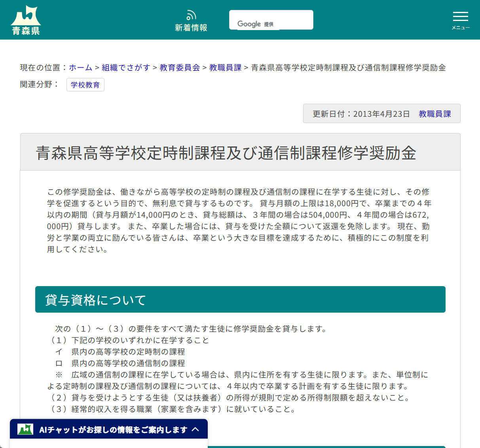Select the 学校教育 category button
Screen dimensions: 480x448
pyautogui.click(x=85, y=85)
